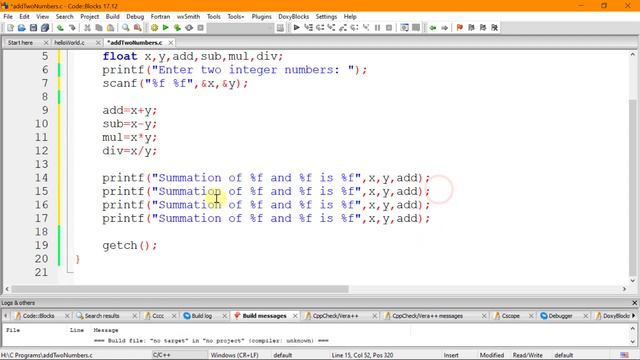The width and height of the screenshot is (640, 360).
Task: Jump forward with the gray arrow
Action: [444, 28]
